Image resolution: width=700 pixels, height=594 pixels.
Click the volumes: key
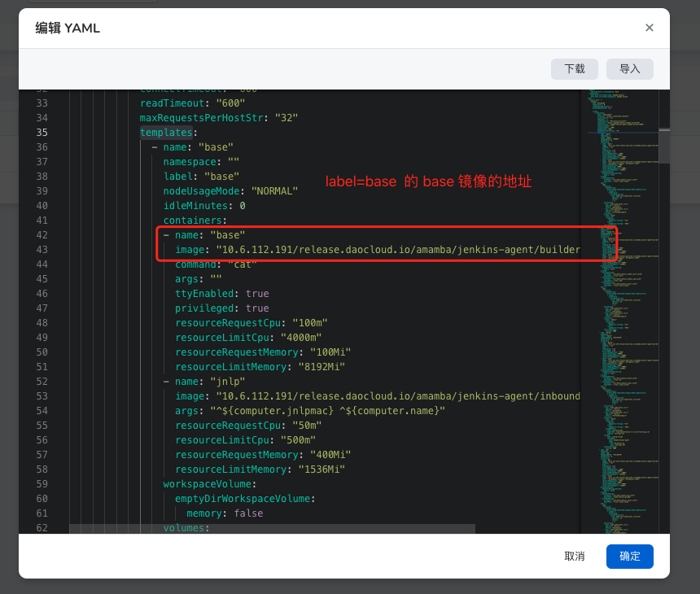coord(186,528)
